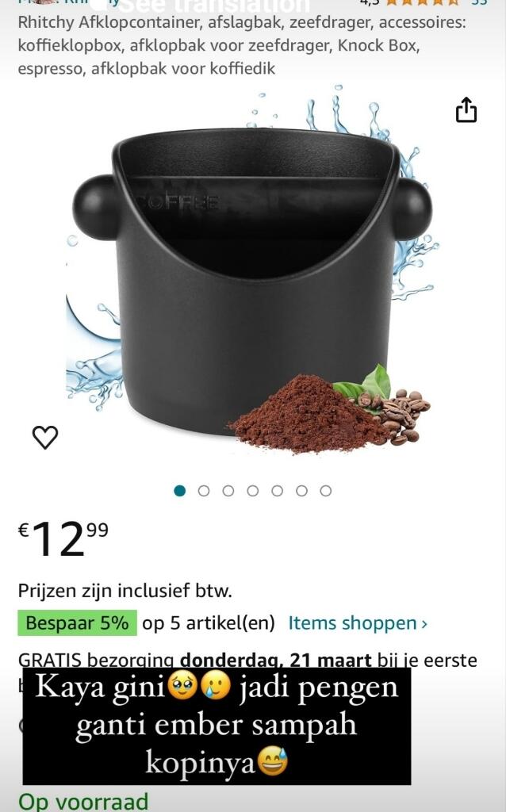Add product to wishlist with heart icon

(45, 438)
